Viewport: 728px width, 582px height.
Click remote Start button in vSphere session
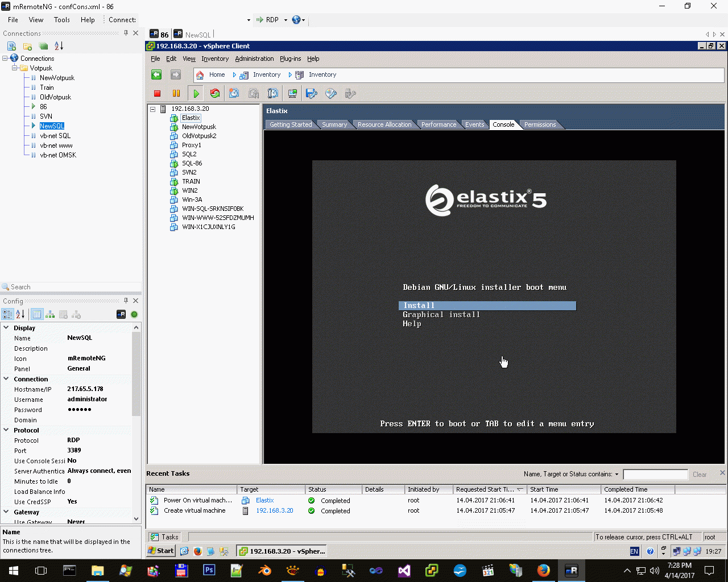point(161,551)
